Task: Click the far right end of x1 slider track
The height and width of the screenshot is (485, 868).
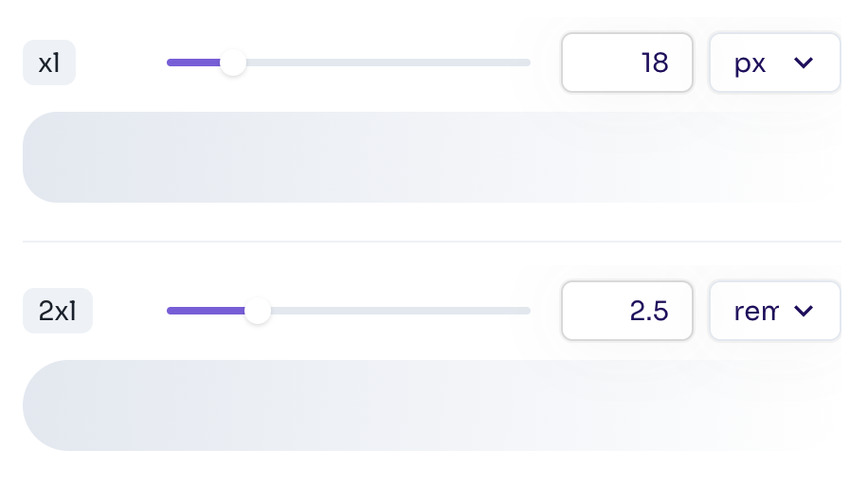Action: point(526,63)
